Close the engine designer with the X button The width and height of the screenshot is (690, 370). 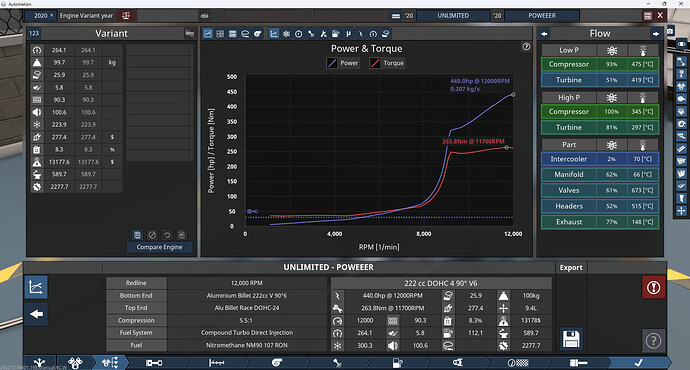point(660,15)
